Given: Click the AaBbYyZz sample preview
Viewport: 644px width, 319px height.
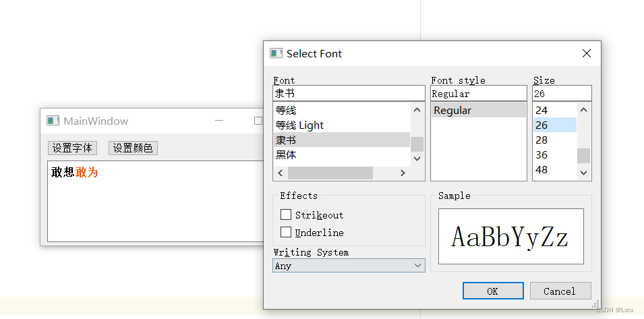Looking at the screenshot, I should (x=511, y=237).
